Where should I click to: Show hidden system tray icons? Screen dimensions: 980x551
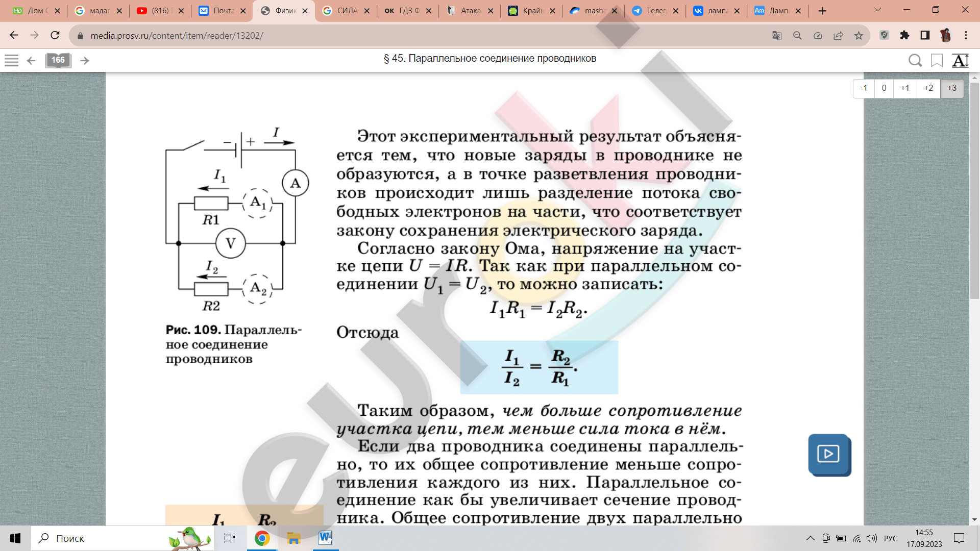click(x=810, y=538)
